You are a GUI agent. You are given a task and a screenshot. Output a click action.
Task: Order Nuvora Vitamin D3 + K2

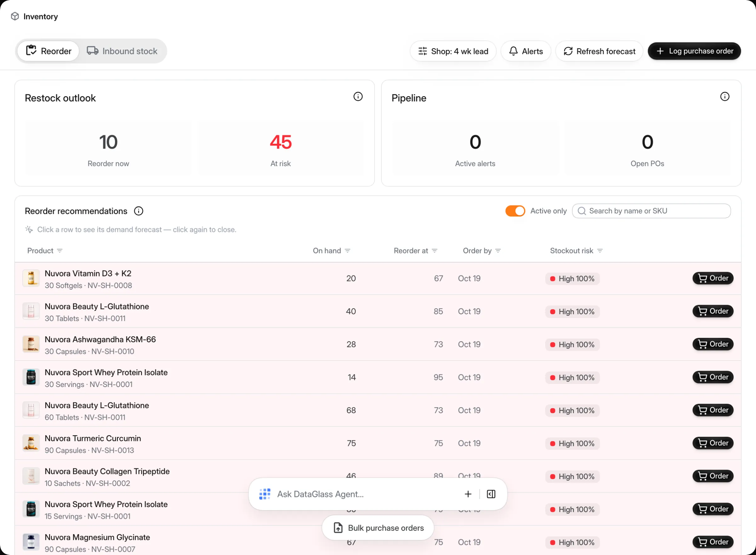click(713, 278)
